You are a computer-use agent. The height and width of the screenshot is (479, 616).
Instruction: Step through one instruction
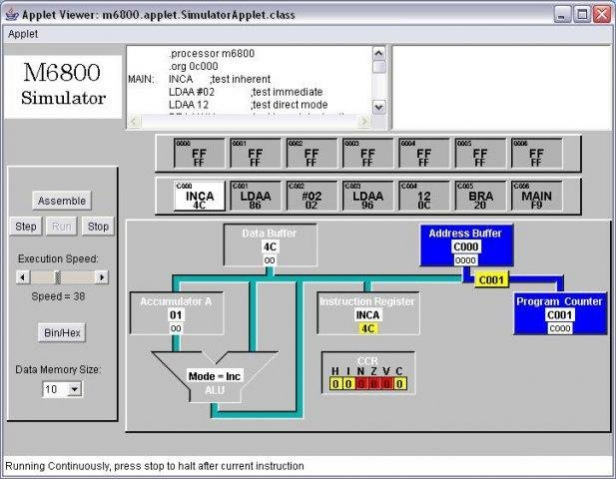[x=26, y=226]
